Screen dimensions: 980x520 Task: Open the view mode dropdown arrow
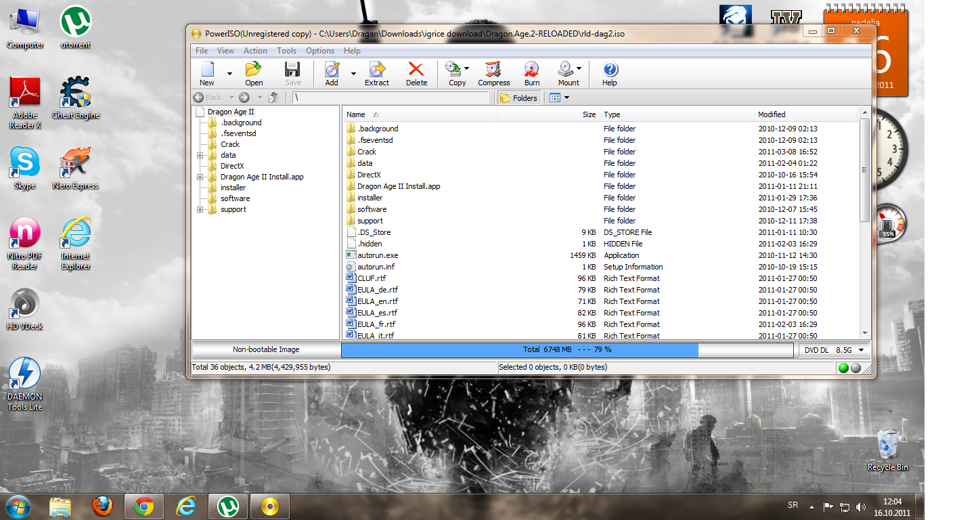566,98
